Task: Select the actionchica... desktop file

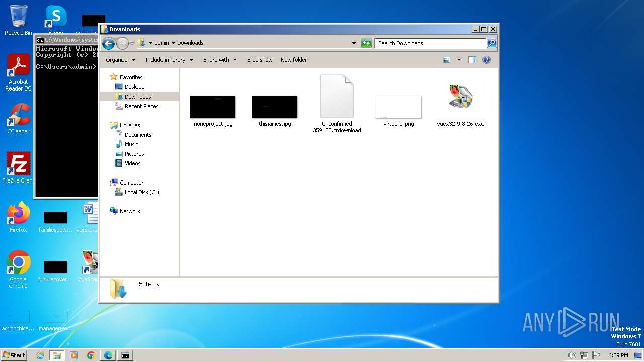Action: coord(18,320)
